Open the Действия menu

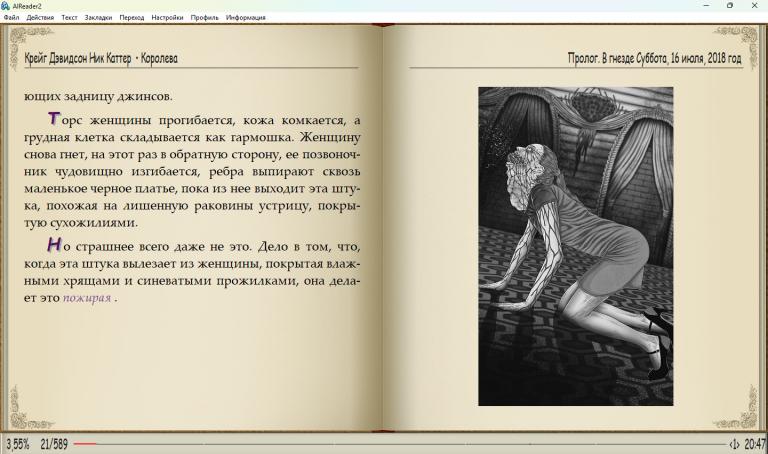click(x=40, y=17)
